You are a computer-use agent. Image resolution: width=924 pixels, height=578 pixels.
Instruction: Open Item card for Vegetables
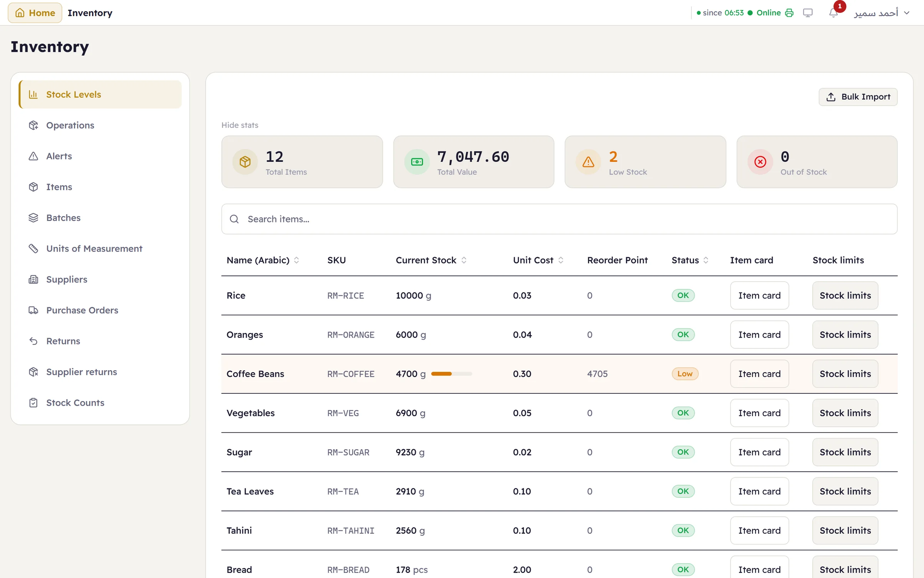[x=759, y=413]
